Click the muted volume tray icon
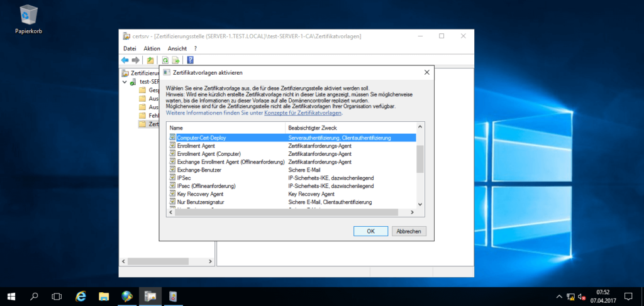The width and height of the screenshot is (644, 306). (x=582, y=297)
